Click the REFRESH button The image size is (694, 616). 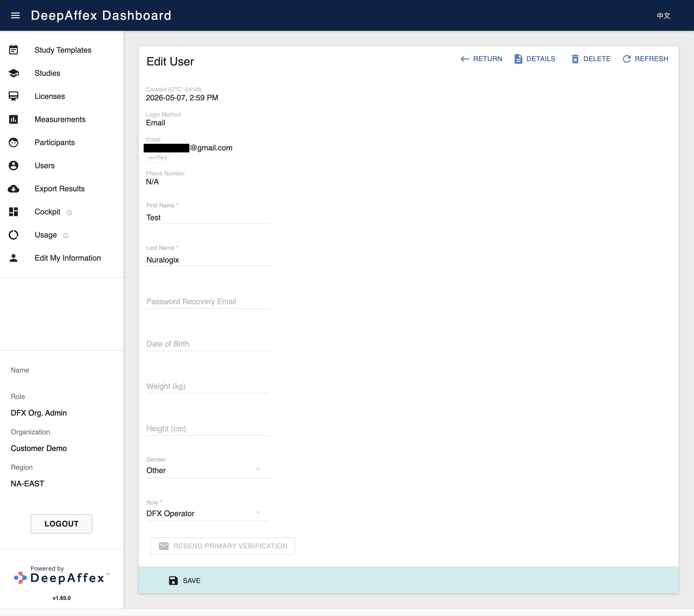coord(645,59)
